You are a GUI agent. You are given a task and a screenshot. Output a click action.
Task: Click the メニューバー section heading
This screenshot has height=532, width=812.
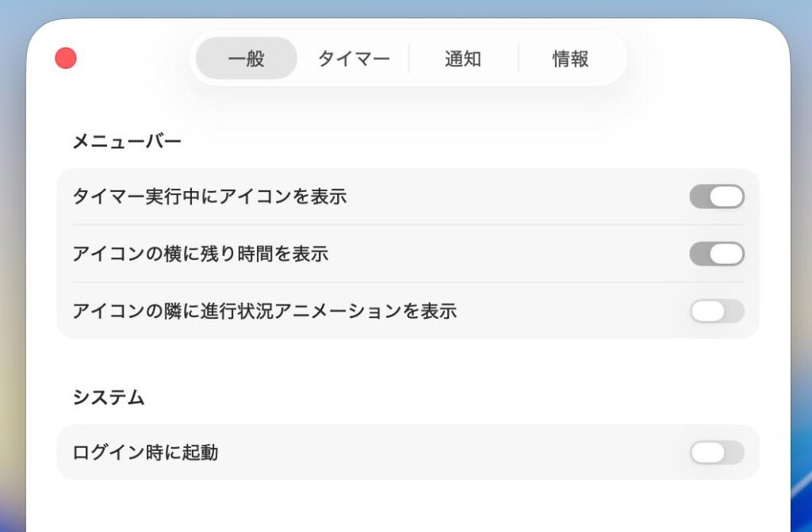pos(127,141)
